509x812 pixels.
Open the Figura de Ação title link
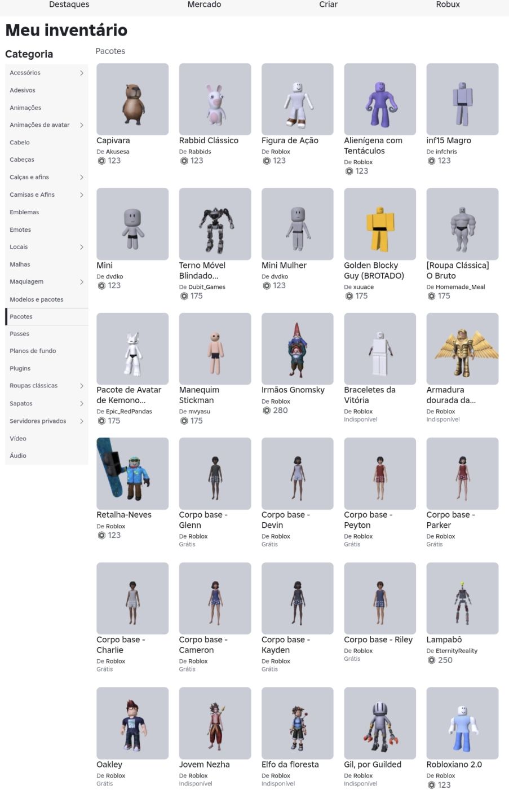[290, 140]
